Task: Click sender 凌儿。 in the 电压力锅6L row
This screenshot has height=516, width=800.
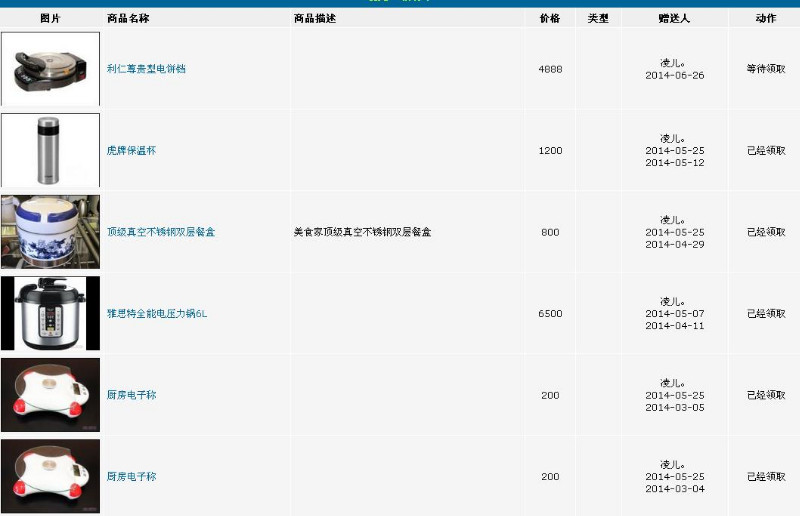Action: (x=673, y=301)
